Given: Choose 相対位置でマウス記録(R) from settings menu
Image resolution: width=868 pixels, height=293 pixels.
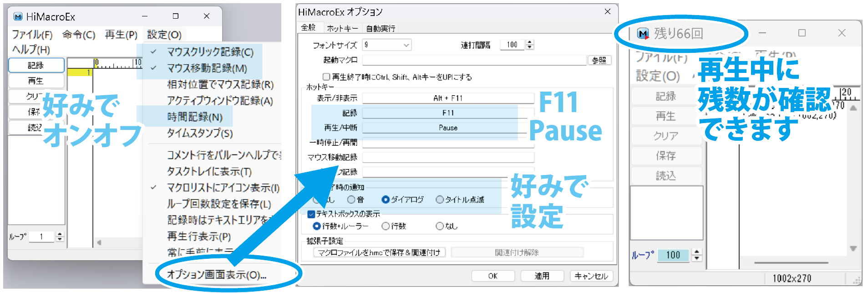Looking at the screenshot, I should (x=220, y=85).
